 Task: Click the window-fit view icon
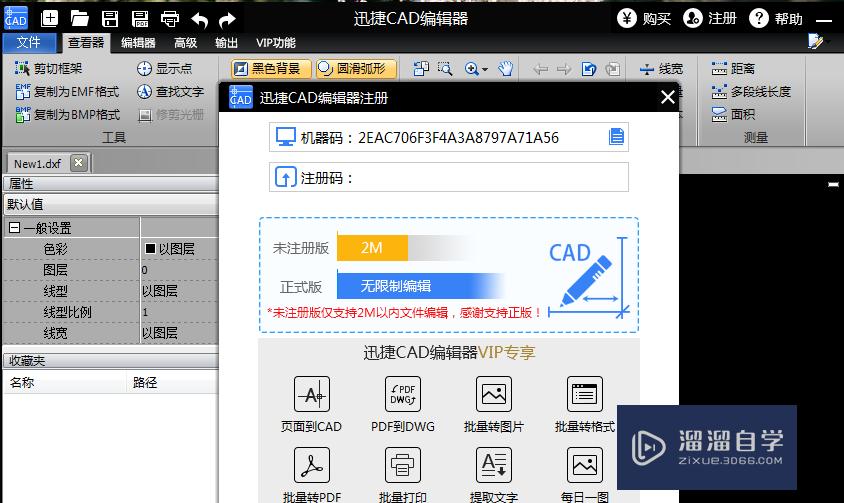(421, 68)
